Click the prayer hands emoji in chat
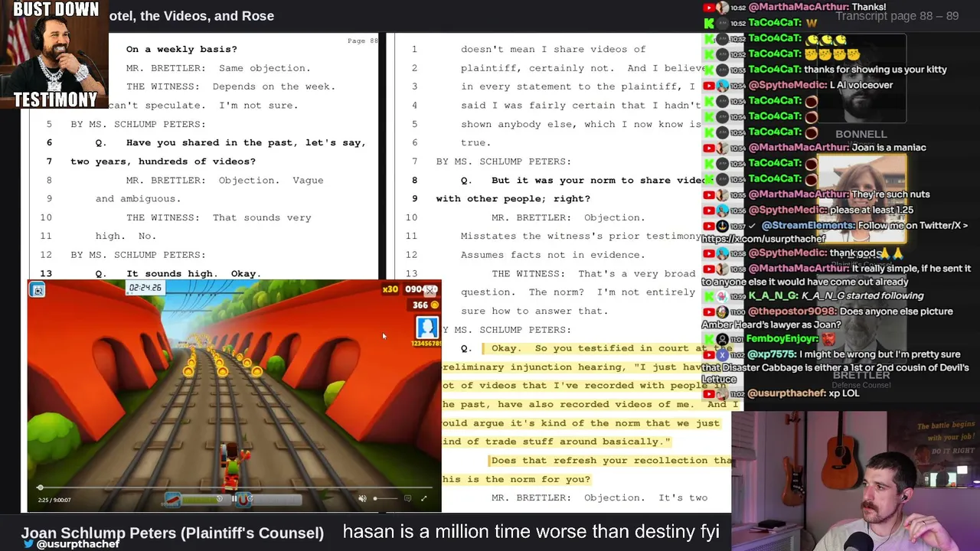The width and height of the screenshot is (980, 551). pos(890,253)
